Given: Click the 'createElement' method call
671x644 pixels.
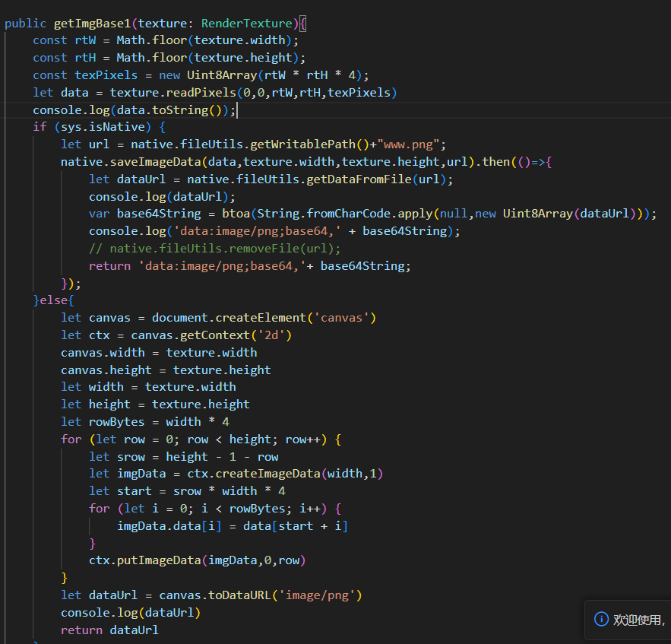Looking at the screenshot, I should pyautogui.click(x=261, y=318).
